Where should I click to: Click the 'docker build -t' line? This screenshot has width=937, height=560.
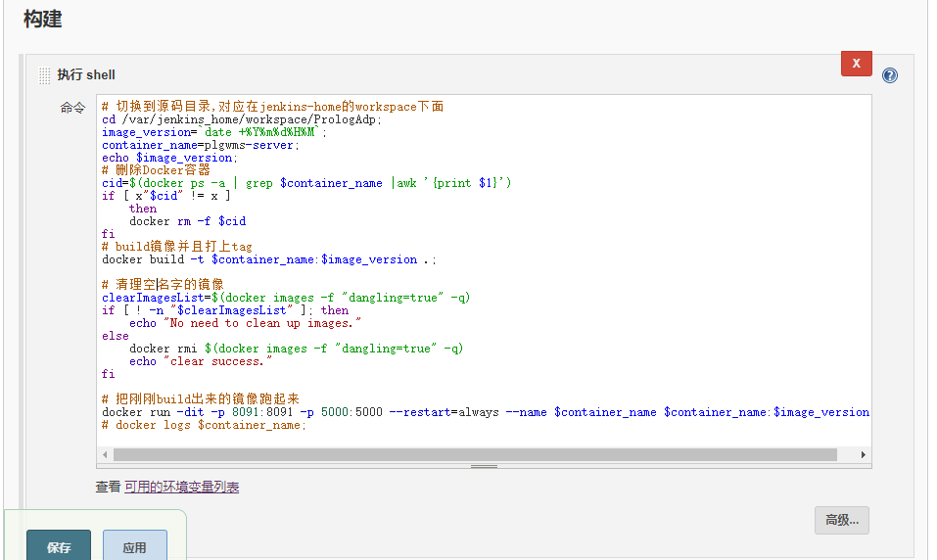pyautogui.click(x=269, y=259)
